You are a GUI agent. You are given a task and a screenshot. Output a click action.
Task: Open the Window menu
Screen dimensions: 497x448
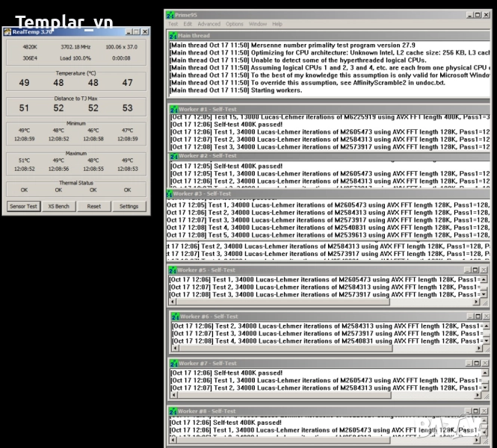258,24
